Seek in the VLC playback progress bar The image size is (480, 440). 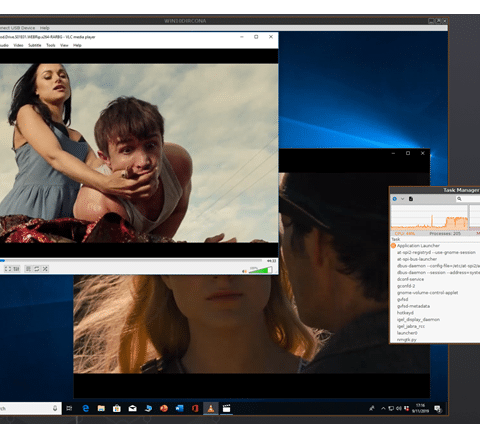click(x=131, y=260)
